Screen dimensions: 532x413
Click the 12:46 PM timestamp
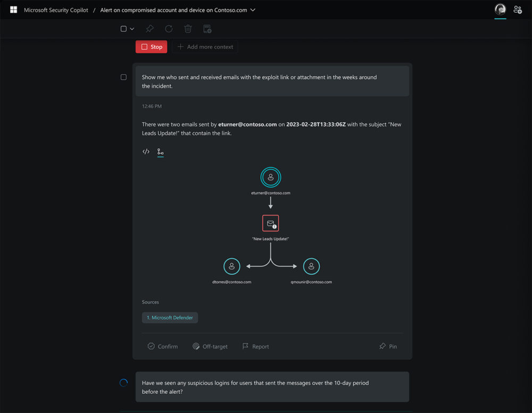coord(152,106)
